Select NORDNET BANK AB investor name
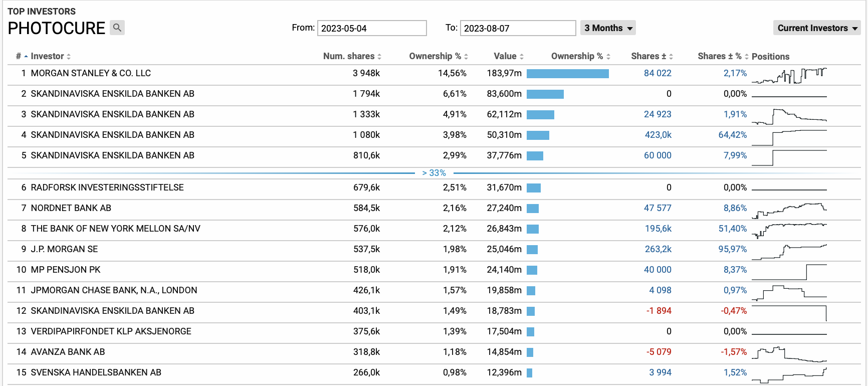Image resolution: width=868 pixels, height=386 pixels. [71, 208]
